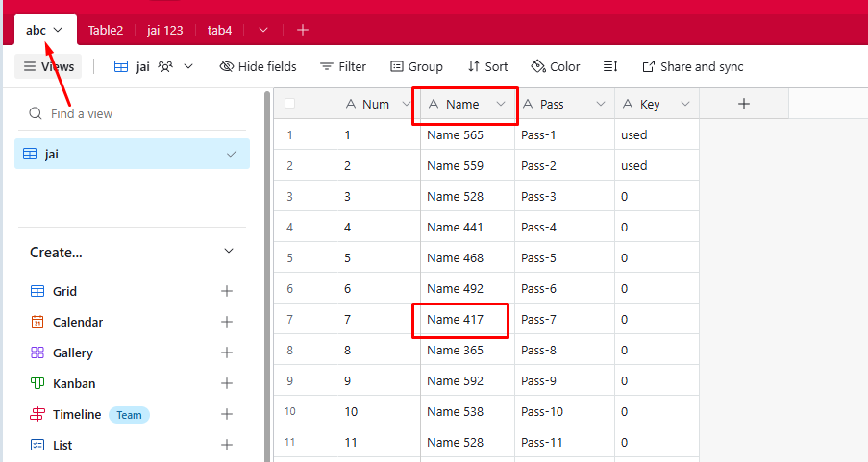Open Hide fields visibility options
The image size is (868, 462).
tap(258, 66)
